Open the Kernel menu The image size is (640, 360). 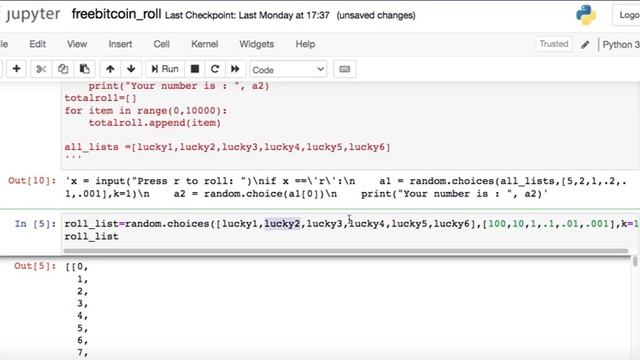point(204,44)
